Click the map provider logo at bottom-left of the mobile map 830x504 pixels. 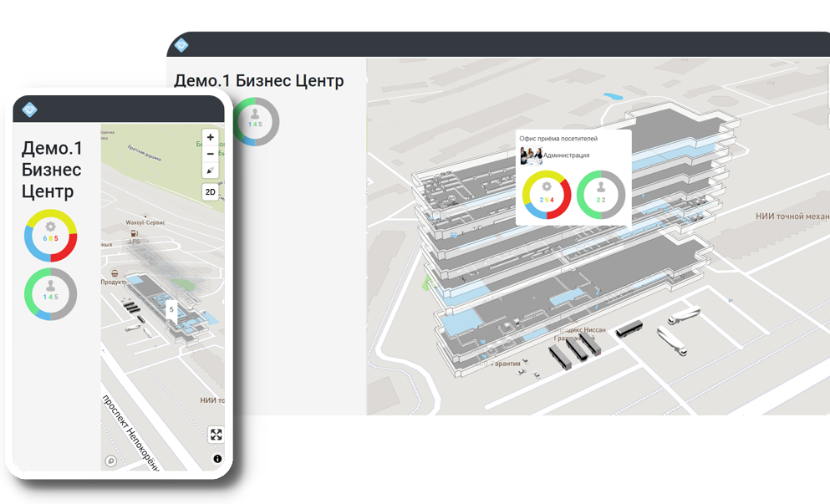110,461
